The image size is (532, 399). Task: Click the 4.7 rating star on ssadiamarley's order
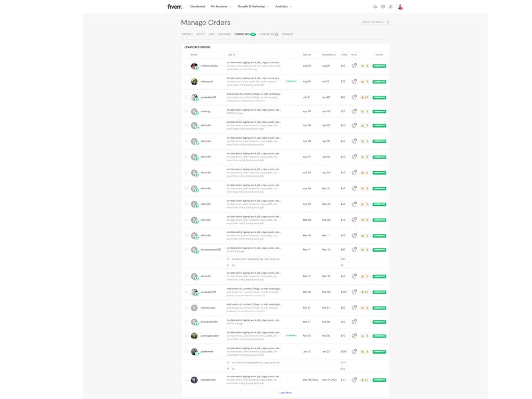362,380
